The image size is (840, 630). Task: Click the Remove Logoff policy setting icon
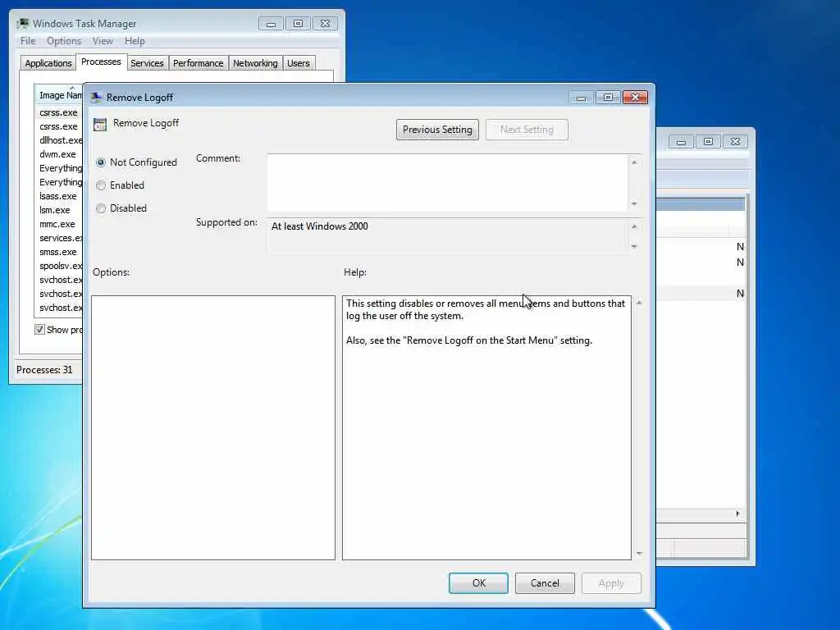tap(100, 125)
